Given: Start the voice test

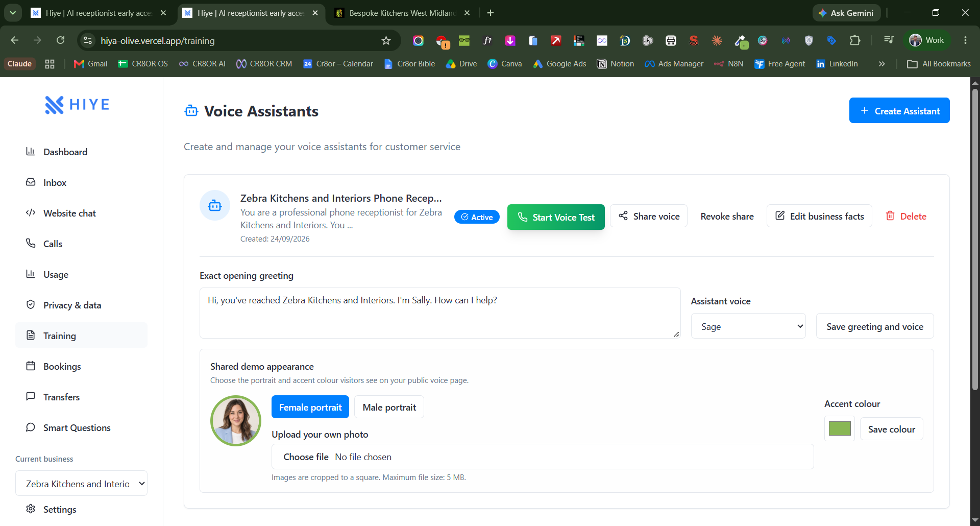Looking at the screenshot, I should click(x=556, y=217).
